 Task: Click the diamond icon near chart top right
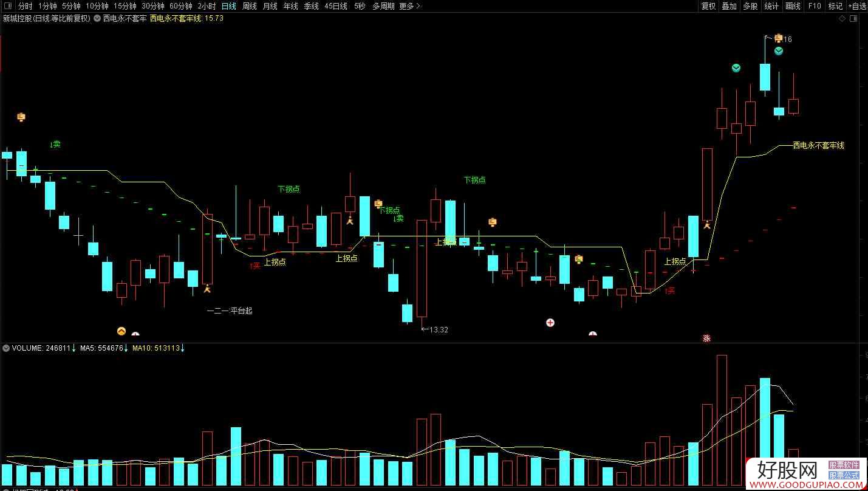pos(842,19)
